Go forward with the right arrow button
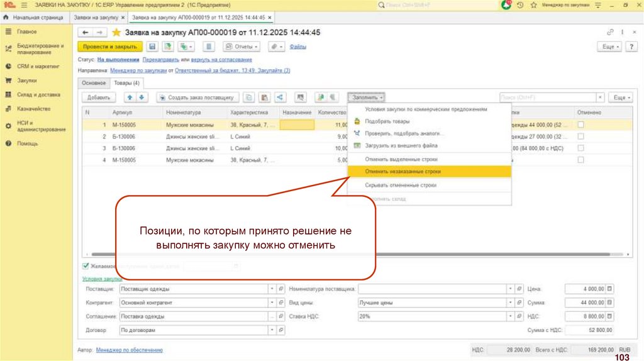This screenshot has width=644, height=361. [99, 33]
